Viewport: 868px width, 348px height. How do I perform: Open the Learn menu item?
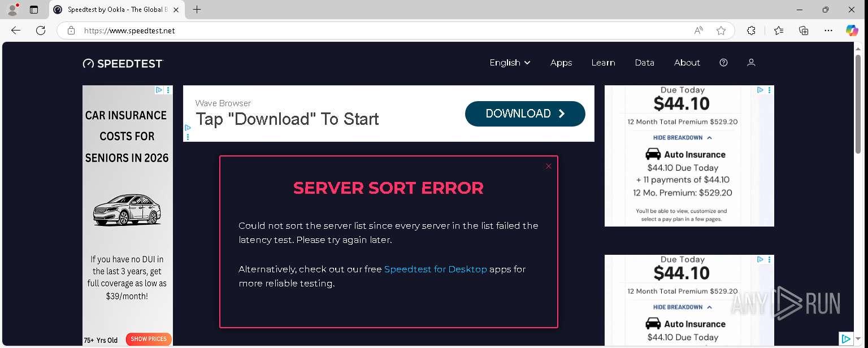click(603, 63)
